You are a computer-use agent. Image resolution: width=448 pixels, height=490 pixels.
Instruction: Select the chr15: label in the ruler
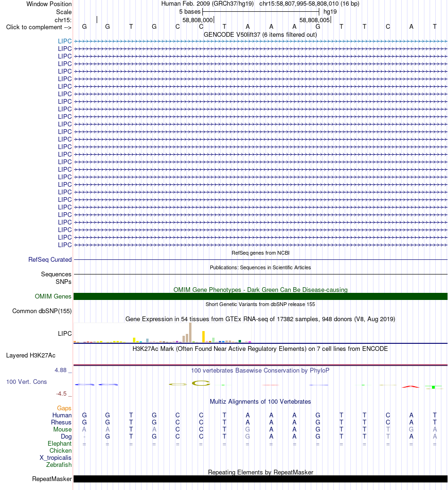[x=63, y=20]
